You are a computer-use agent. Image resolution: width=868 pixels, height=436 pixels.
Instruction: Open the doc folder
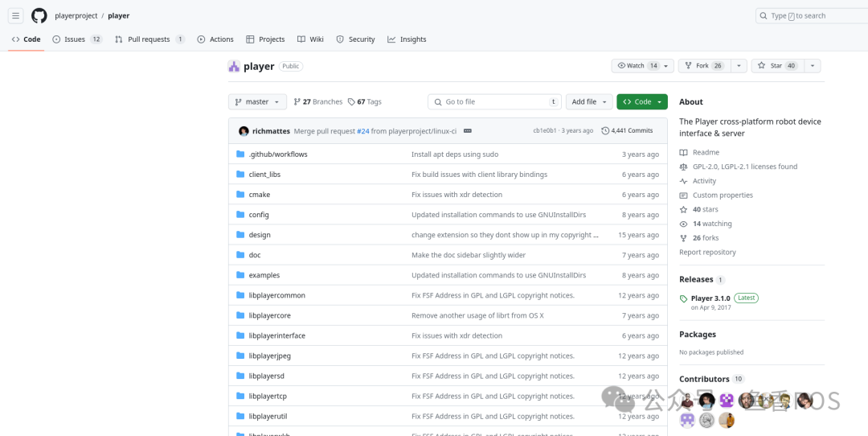click(x=255, y=255)
